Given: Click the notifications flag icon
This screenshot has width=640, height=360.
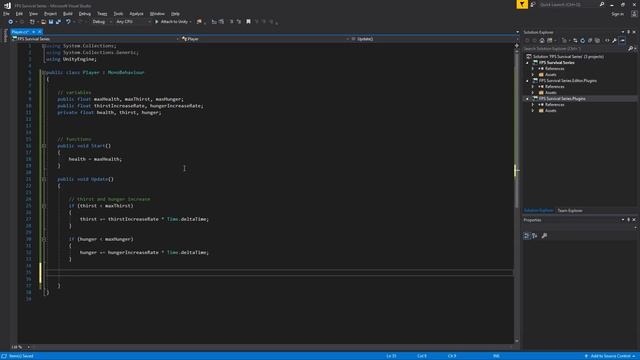Looking at the screenshot, I should point(522,4).
